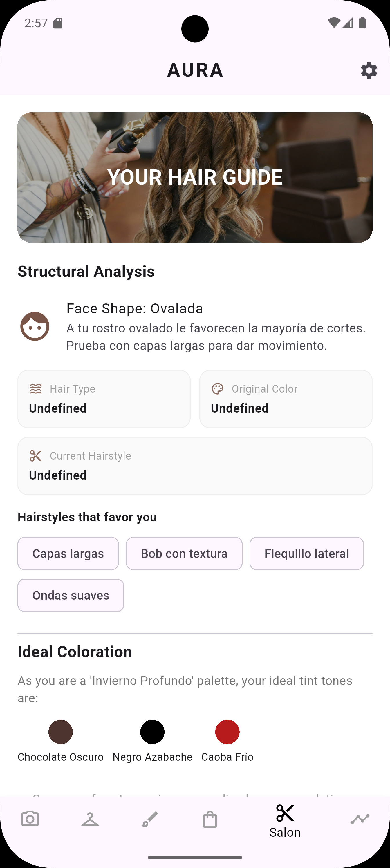
Task: Tap the Current Hairstyle scissors icon
Action: pyautogui.click(x=36, y=455)
